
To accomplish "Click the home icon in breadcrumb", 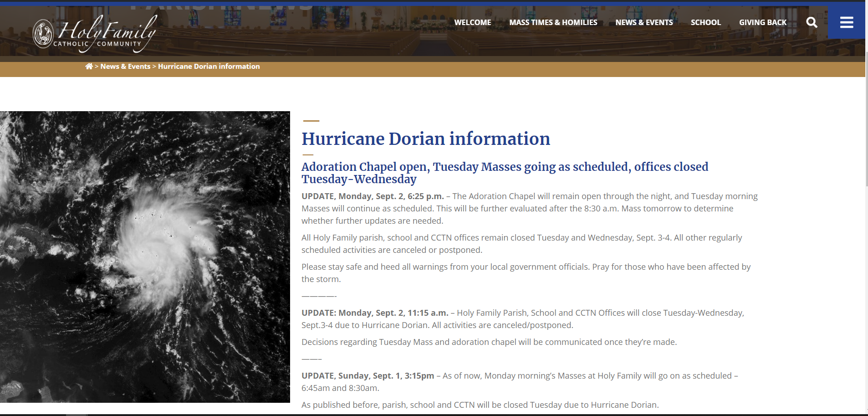I will [89, 67].
